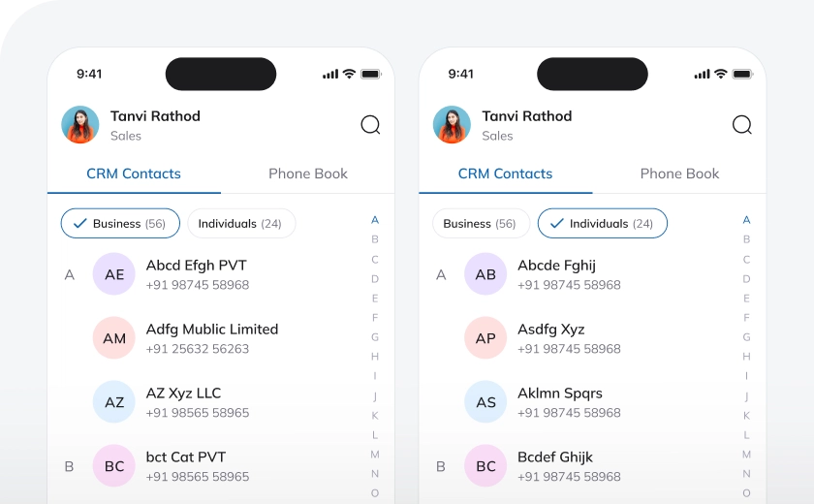This screenshot has height=504, width=814.
Task: Click the search icon in left phone
Action: (x=370, y=125)
